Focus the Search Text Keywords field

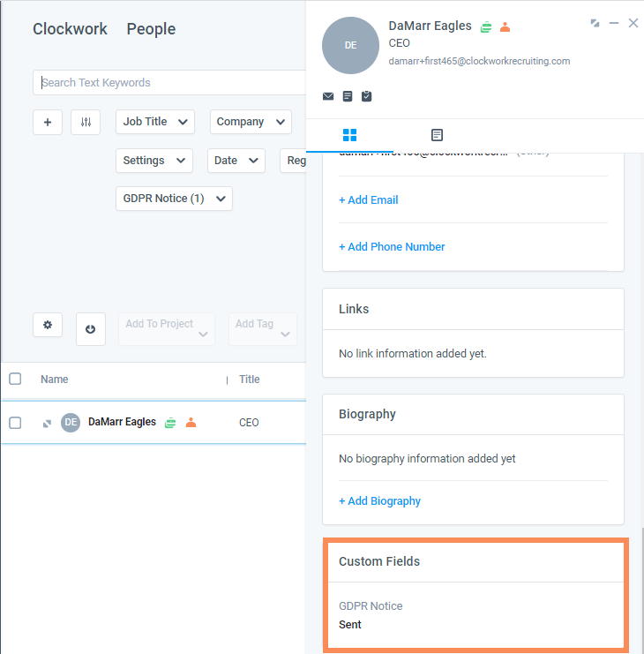point(169,83)
